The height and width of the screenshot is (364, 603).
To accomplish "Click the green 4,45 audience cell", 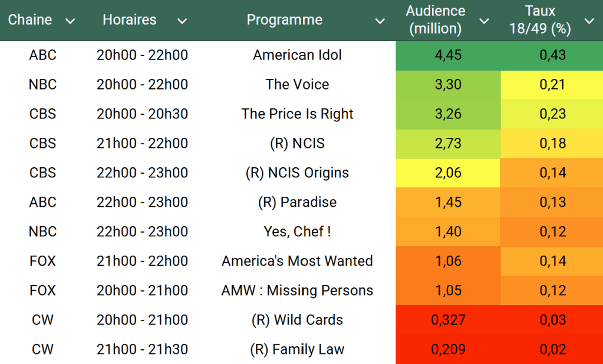I will (x=448, y=55).
